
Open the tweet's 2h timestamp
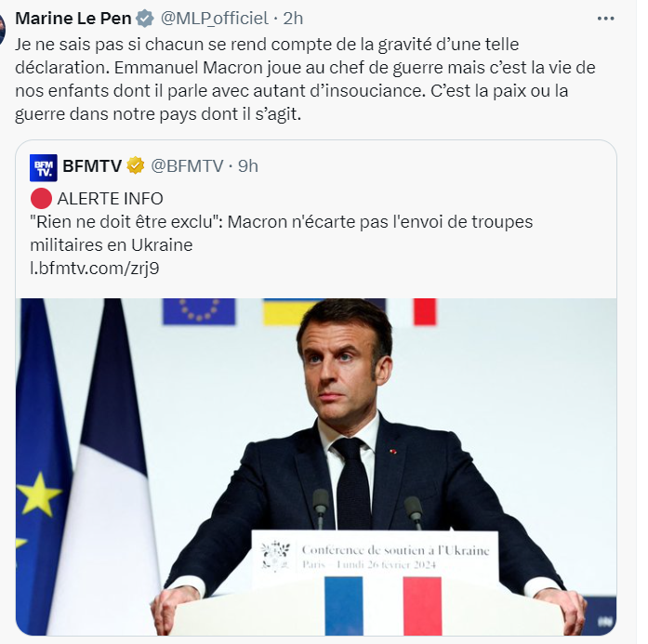coord(293,19)
